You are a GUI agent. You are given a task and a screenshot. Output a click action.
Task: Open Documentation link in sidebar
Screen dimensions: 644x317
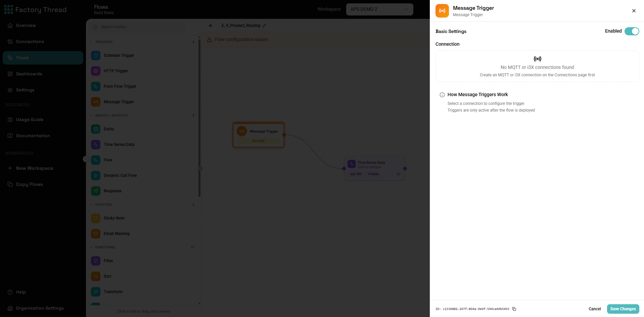coord(43,136)
